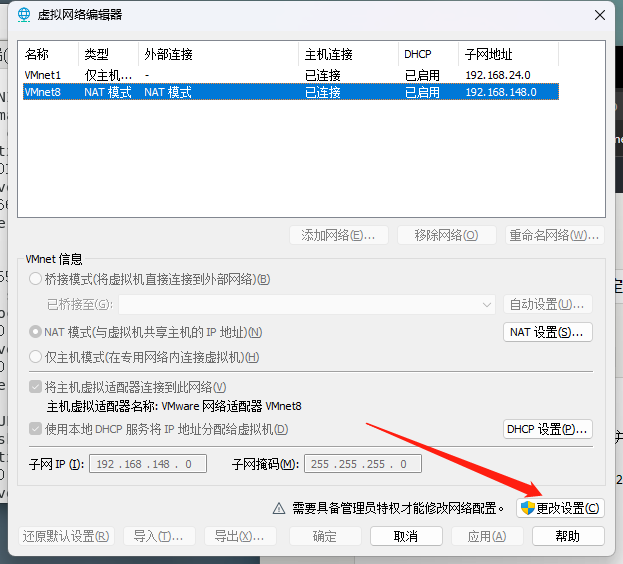Viewport: 623px width, 564px height.
Task: Click 仅主机 type cell of VMnet1
Action: pos(108,75)
